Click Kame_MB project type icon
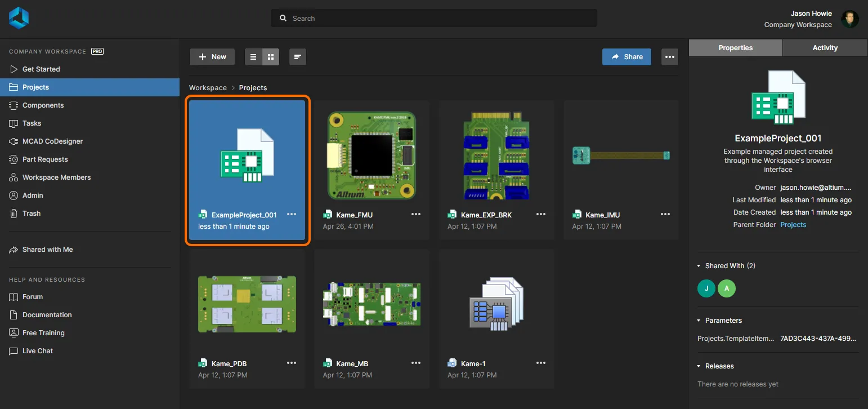This screenshot has width=868, height=409. point(328,363)
